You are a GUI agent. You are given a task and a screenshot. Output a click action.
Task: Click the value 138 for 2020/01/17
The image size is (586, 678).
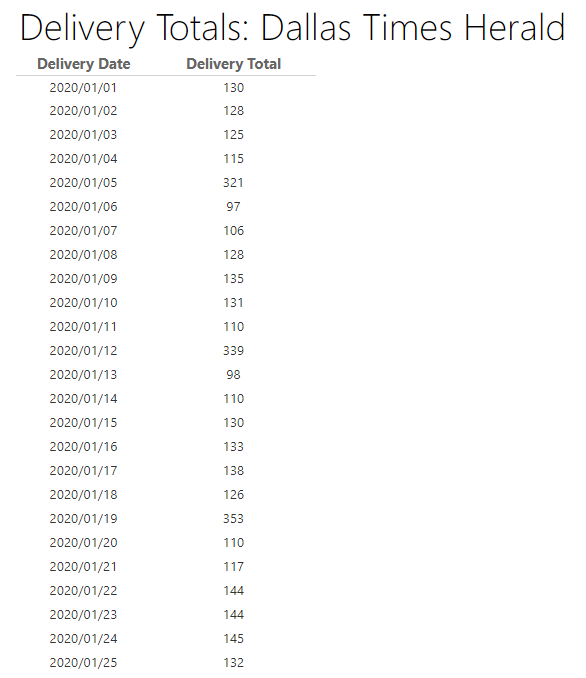(234, 470)
